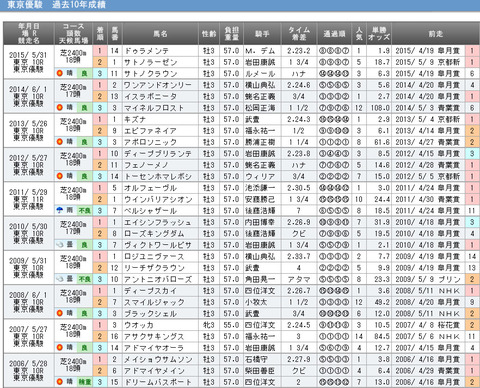
Task: Click the sunny weather icon for 2008 race
Action: pyautogui.click(x=60, y=313)
